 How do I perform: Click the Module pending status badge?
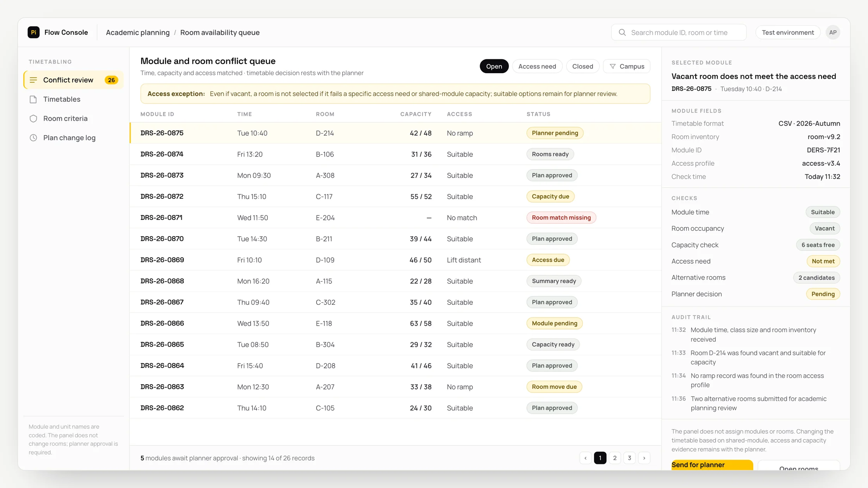pyautogui.click(x=555, y=323)
